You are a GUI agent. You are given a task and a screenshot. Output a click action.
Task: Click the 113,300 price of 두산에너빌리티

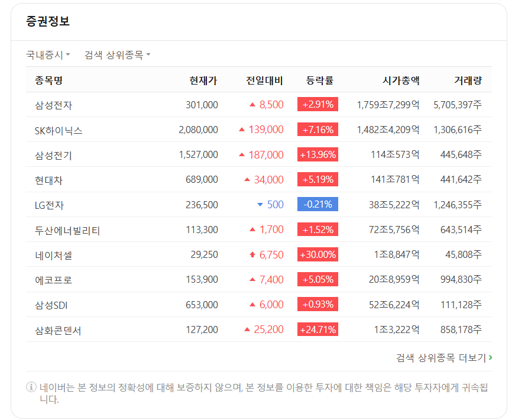202,230
